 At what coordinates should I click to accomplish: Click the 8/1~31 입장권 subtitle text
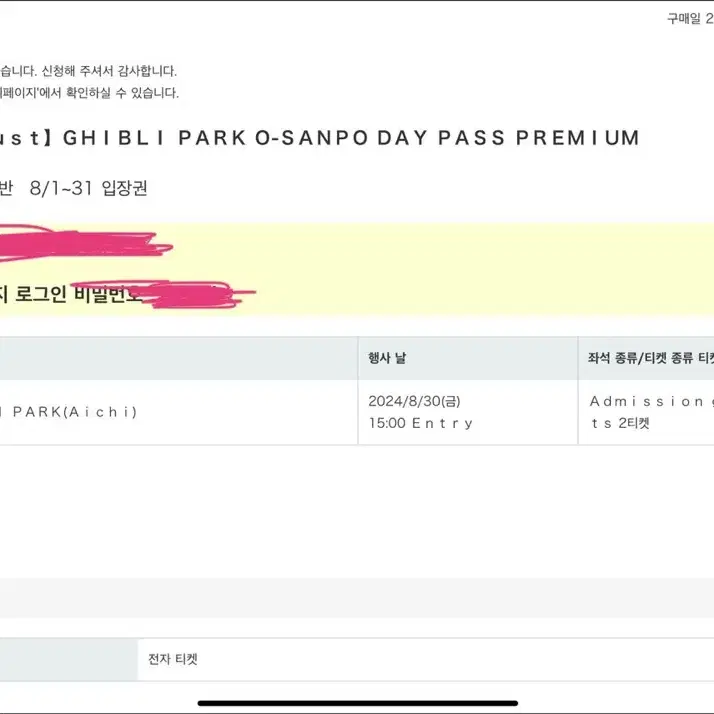click(88, 188)
